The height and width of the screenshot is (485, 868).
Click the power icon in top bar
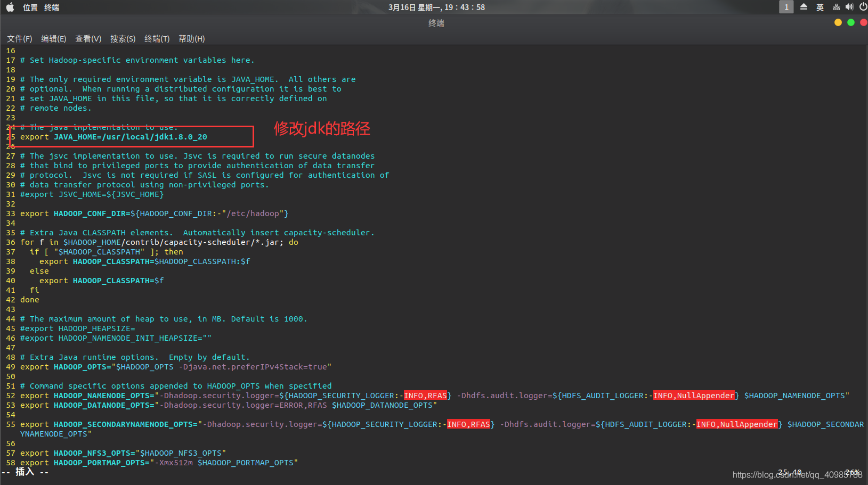click(x=863, y=7)
